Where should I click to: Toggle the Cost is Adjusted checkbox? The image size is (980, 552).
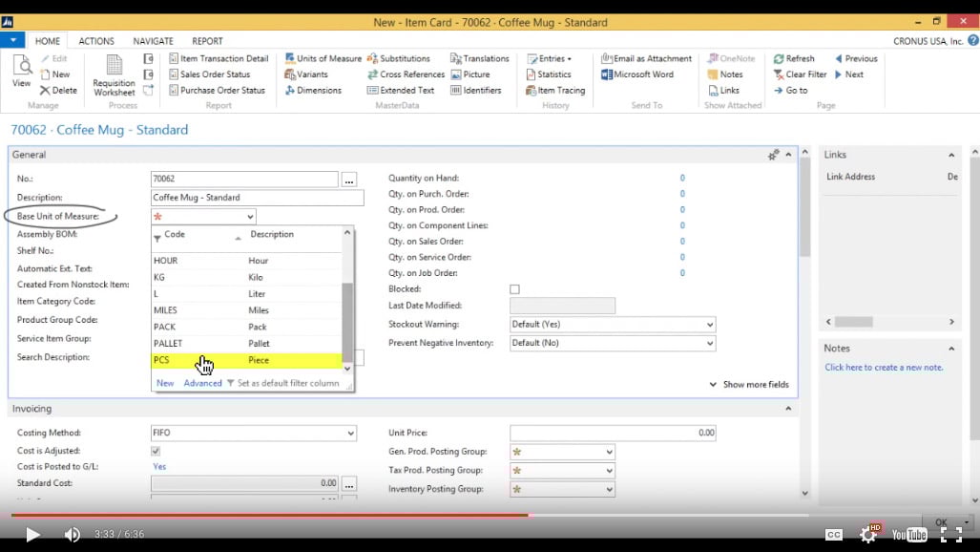tap(155, 451)
